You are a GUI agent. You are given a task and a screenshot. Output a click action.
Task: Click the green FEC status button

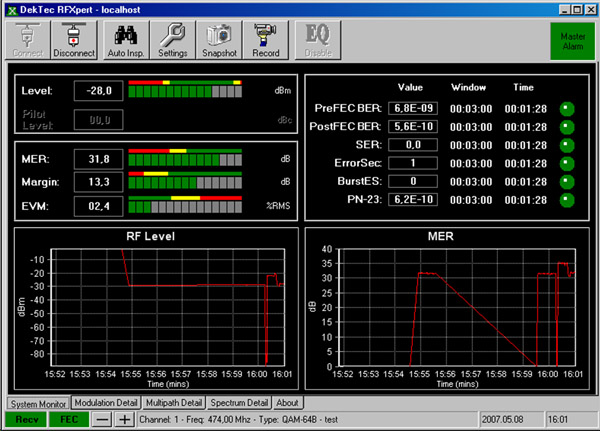click(x=70, y=419)
